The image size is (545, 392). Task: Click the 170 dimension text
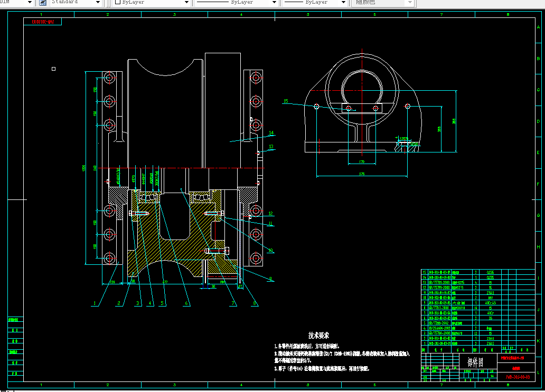click(x=362, y=162)
